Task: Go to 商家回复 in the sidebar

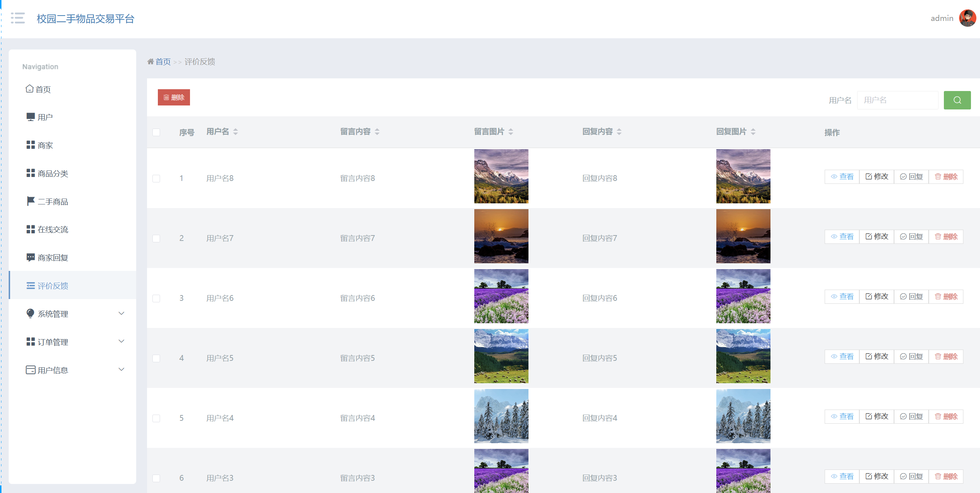Action: [x=52, y=258]
